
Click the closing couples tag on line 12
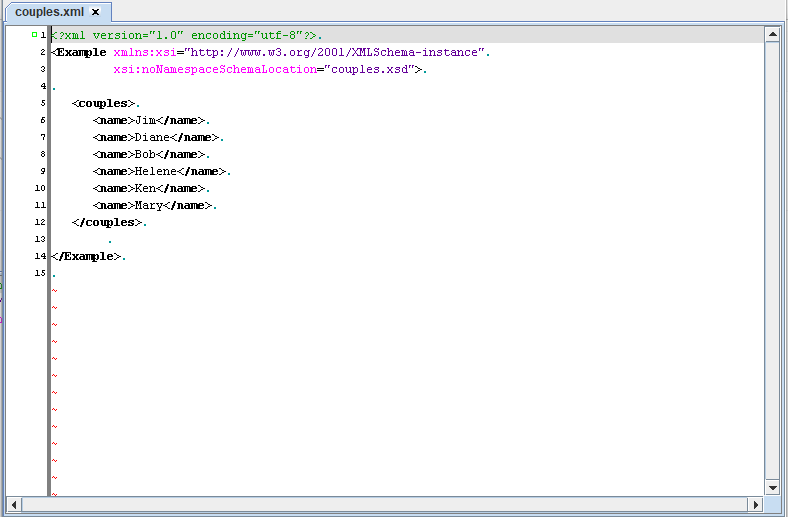[x=107, y=223]
